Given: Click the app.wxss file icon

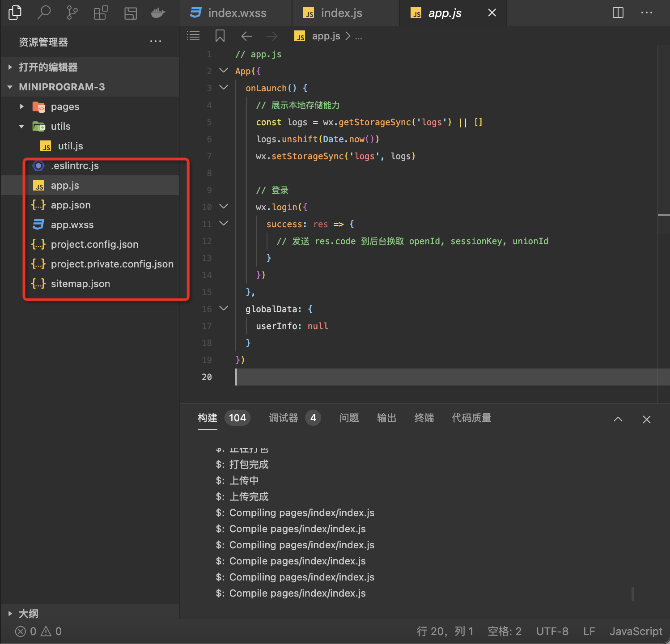Looking at the screenshot, I should click(x=38, y=225).
